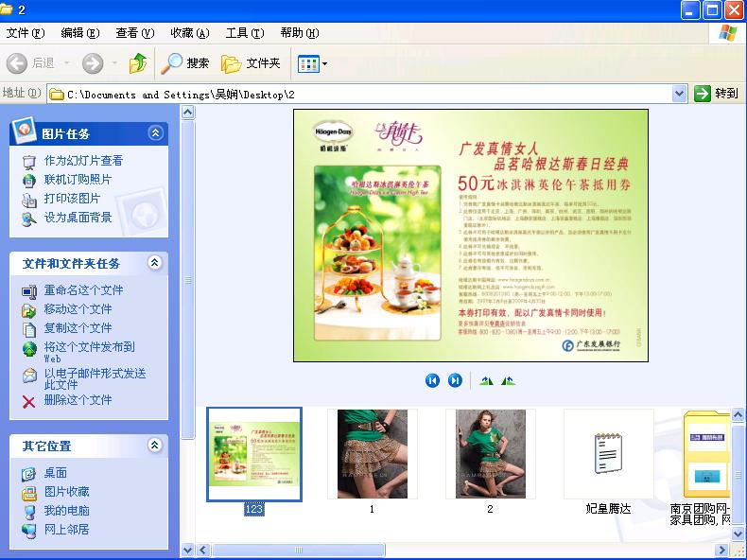This screenshot has height=560, width=747.
Task: Open the 工具(T) menu
Action: coord(244,33)
